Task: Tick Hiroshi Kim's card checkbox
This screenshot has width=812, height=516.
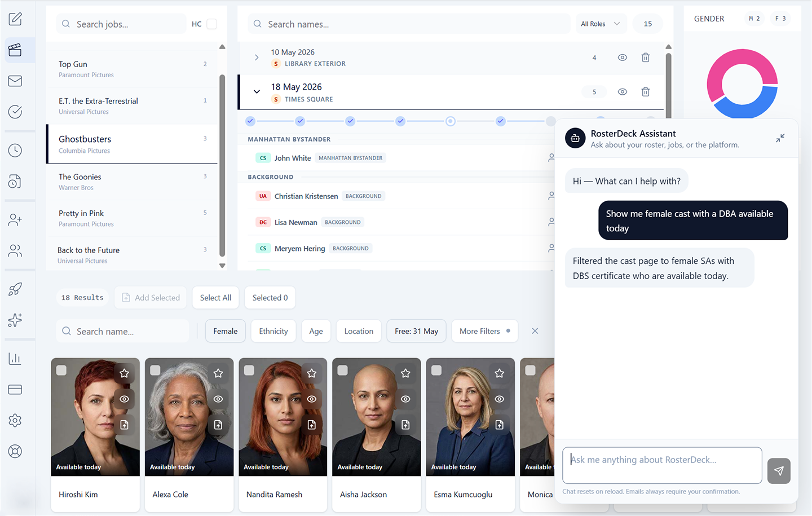Action: click(61, 371)
